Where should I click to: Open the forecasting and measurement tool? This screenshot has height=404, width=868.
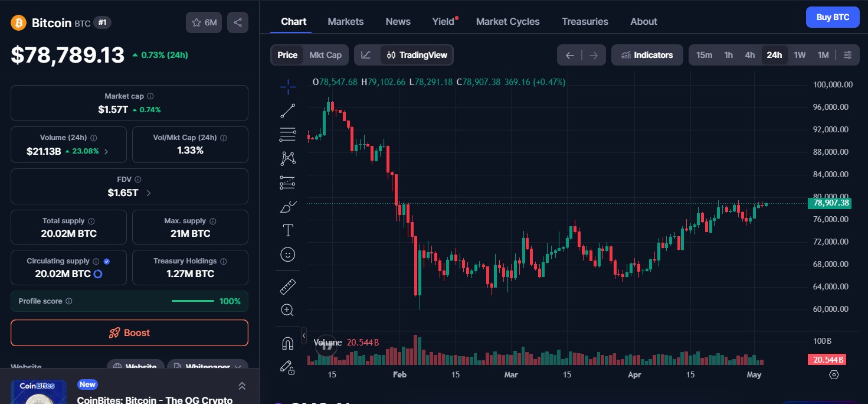pos(288,183)
